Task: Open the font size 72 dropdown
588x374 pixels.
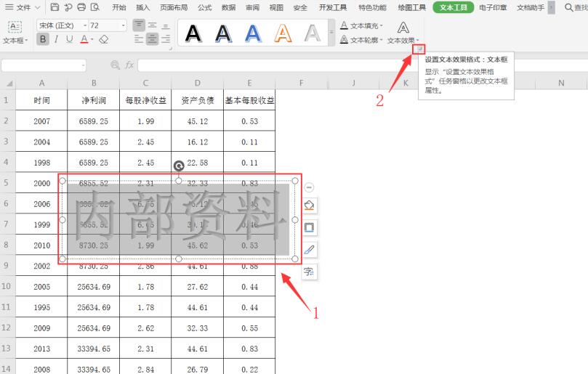Action: point(124,25)
